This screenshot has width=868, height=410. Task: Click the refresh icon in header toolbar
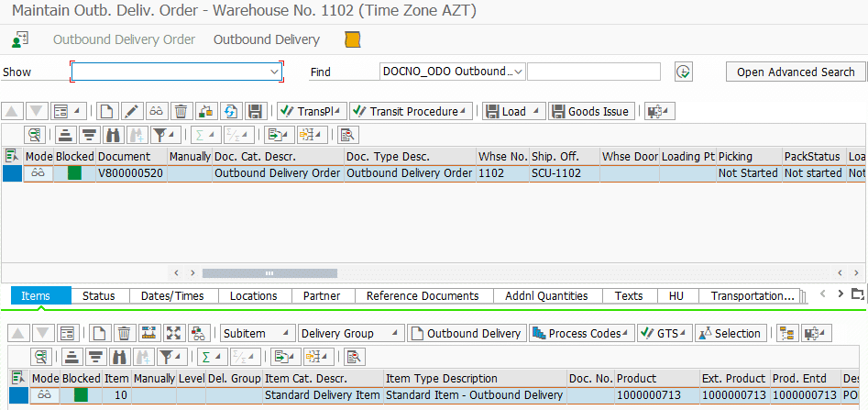pos(231,111)
